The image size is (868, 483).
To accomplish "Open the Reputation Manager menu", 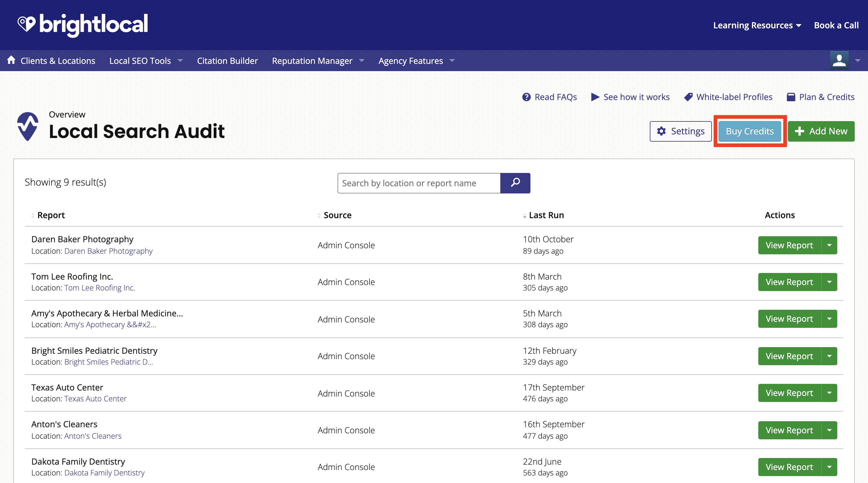I will coord(312,61).
